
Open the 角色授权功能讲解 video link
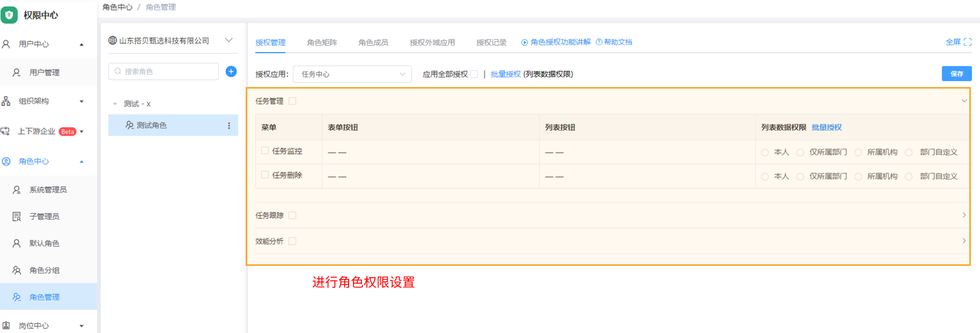(561, 42)
